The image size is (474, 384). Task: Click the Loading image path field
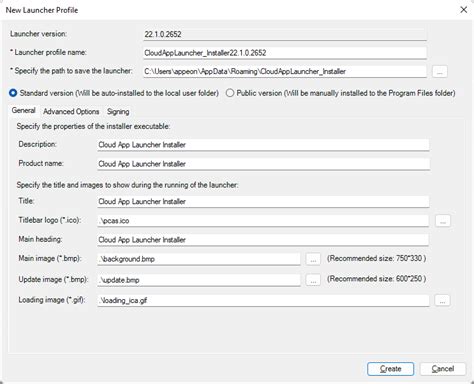click(263, 300)
